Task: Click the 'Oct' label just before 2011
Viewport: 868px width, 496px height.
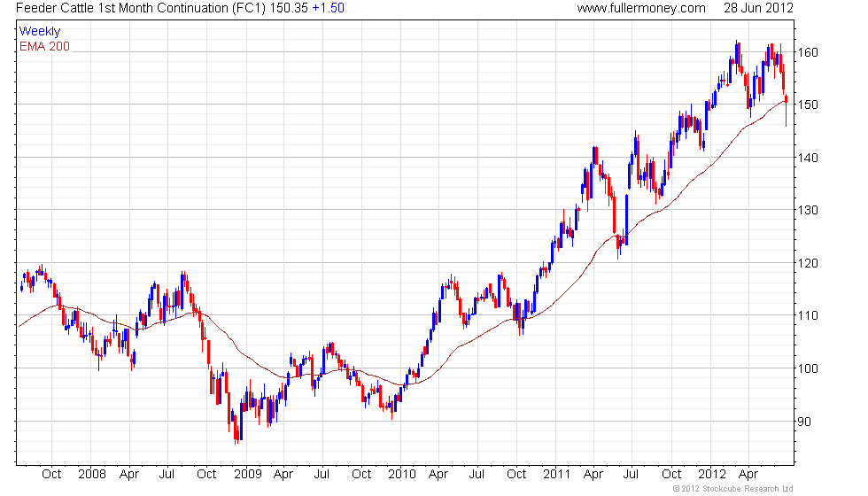Action: 516,475
